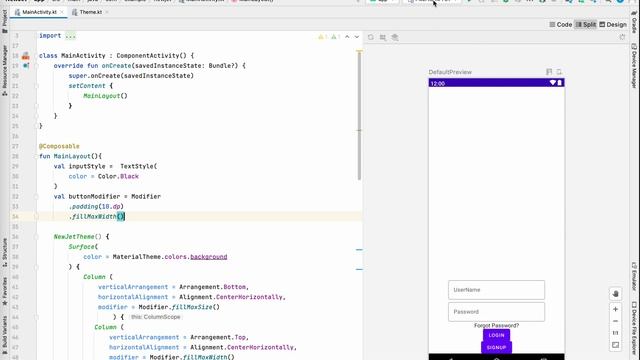Click the DefaultPreview label
Screen dimensions: 640x360
point(450,72)
